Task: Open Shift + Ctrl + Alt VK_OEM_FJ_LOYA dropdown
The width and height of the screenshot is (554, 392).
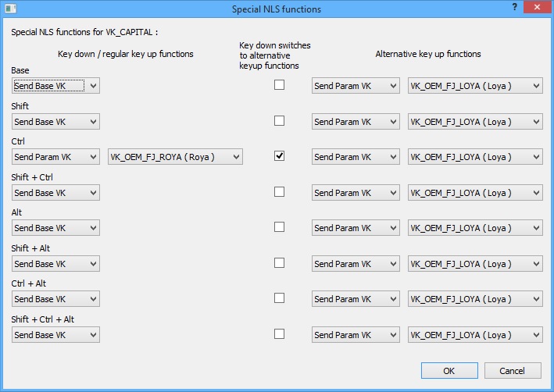Action: pos(475,335)
